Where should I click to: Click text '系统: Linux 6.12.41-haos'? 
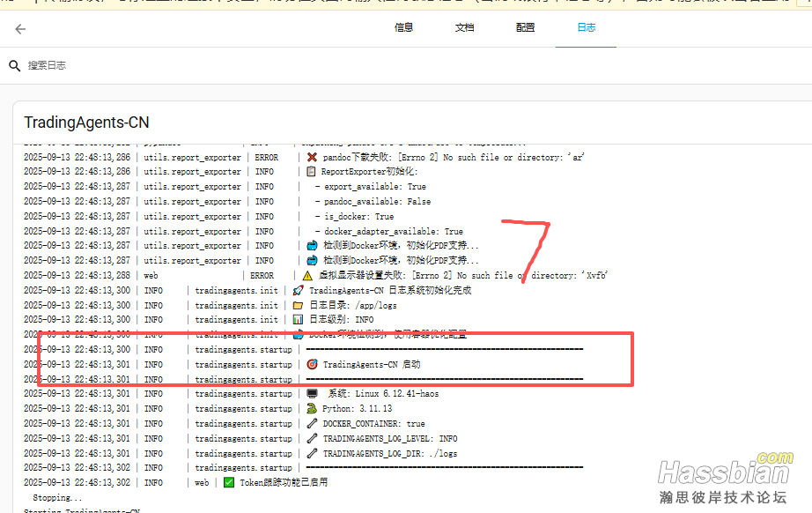click(383, 394)
